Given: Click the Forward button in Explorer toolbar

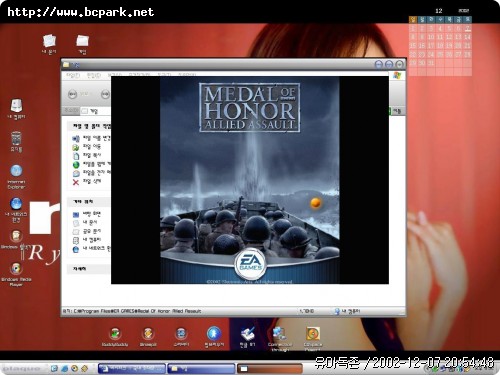Looking at the screenshot, I should tap(105, 94).
